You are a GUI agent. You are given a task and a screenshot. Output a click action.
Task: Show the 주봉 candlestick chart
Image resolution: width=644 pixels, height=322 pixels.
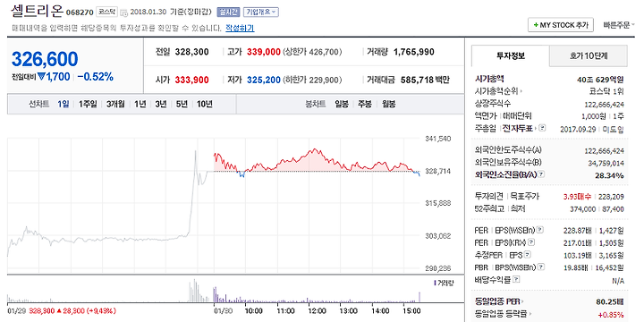click(x=365, y=105)
